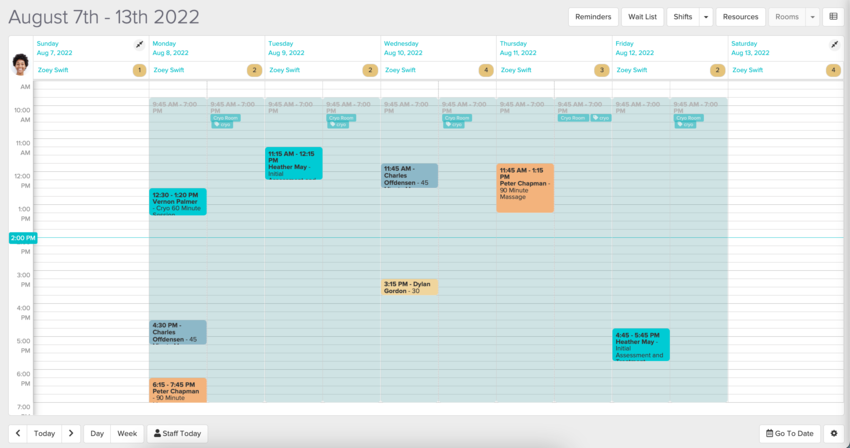850x448 pixels.
Task: Go to previous week with left arrow
Action: click(x=17, y=433)
